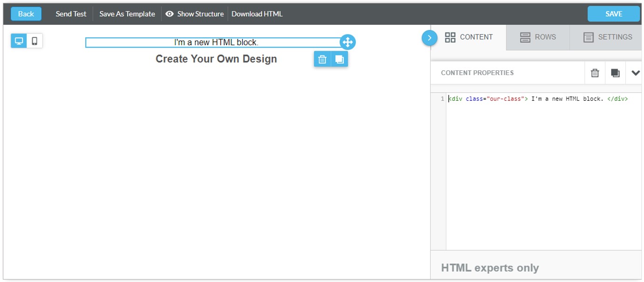The image size is (644, 282).
Task: Click Download HTML
Action: tap(257, 14)
